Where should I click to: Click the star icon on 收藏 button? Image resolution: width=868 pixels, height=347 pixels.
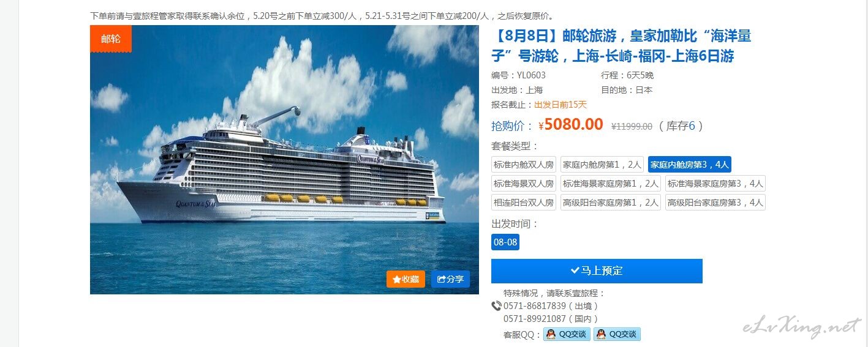[397, 279]
